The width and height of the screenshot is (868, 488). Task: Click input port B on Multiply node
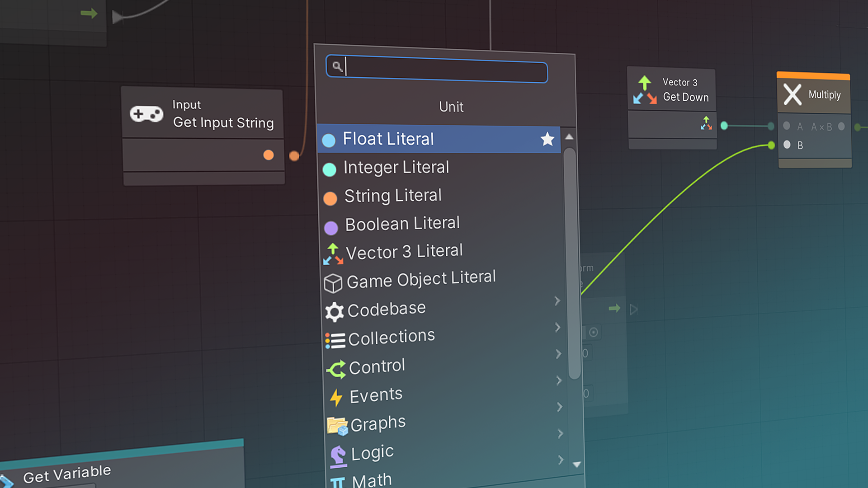[787, 145]
